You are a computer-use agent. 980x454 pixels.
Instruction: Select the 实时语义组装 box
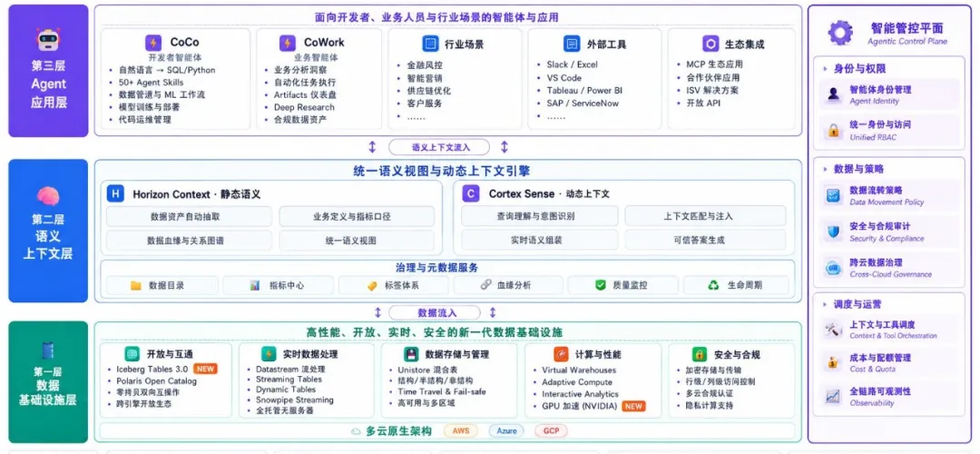click(540, 240)
